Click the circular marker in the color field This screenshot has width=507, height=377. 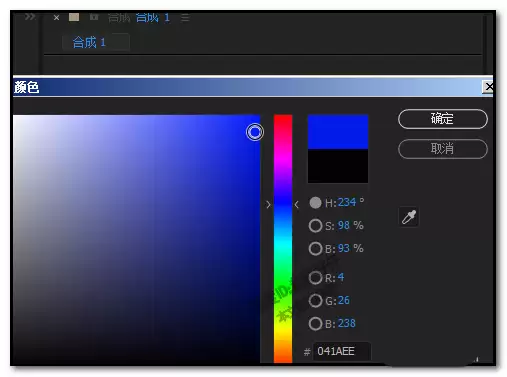pyautogui.click(x=255, y=132)
